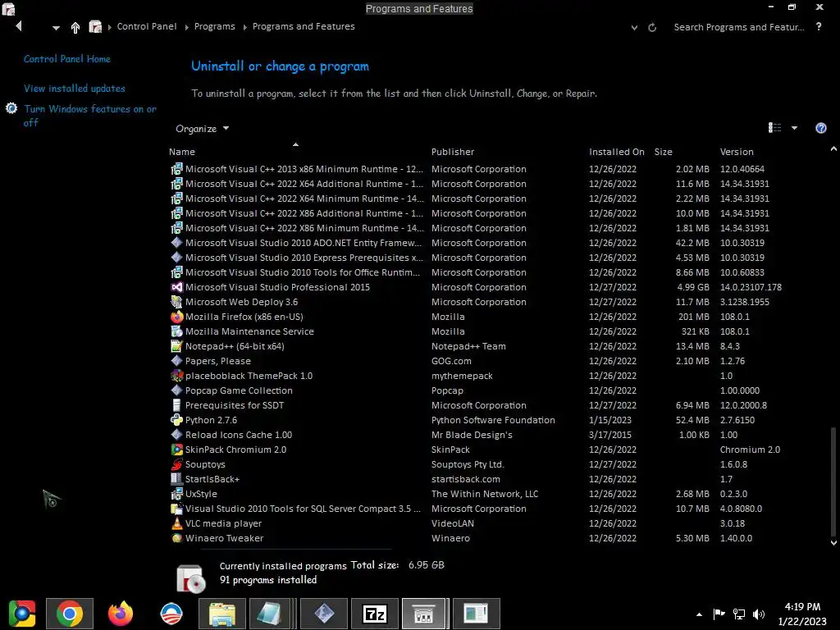Open Control Panel Home link
840x630 pixels.
[x=67, y=59]
